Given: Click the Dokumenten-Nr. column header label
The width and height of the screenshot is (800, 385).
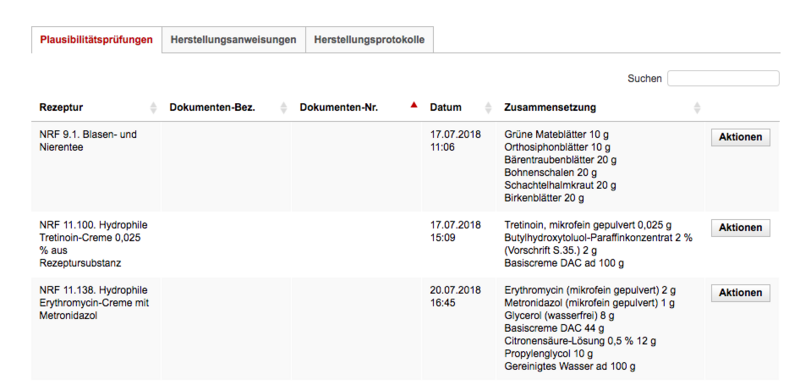Looking at the screenshot, I should (x=339, y=108).
